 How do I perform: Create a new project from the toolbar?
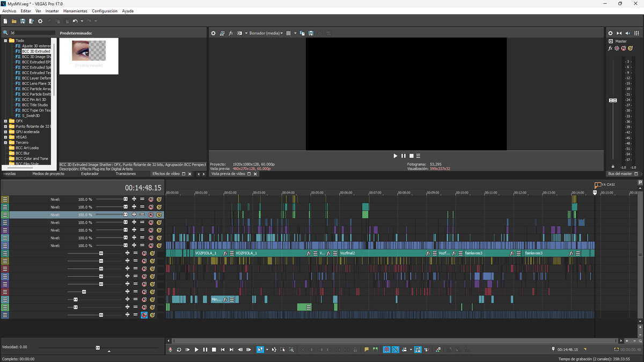[5, 21]
